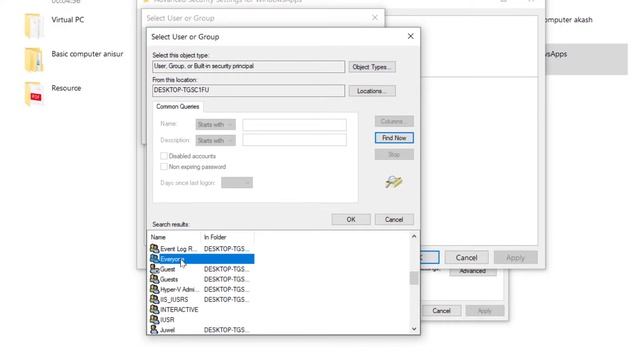Image resolution: width=640 pixels, height=360 pixels.
Task: Click the Advanced button in the back window
Action: (473, 271)
